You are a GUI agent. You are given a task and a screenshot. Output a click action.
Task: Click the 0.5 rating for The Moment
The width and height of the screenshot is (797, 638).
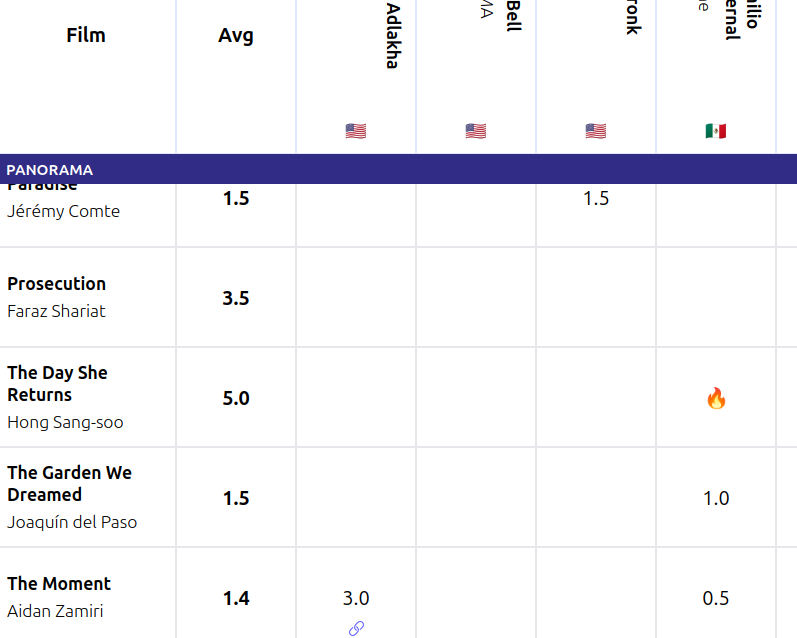click(716, 598)
